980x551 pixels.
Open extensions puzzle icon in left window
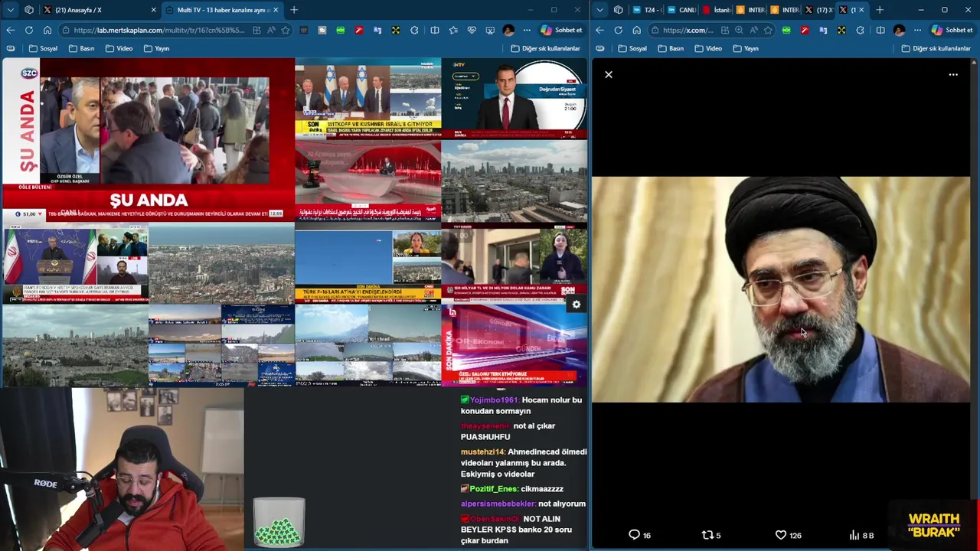click(414, 30)
